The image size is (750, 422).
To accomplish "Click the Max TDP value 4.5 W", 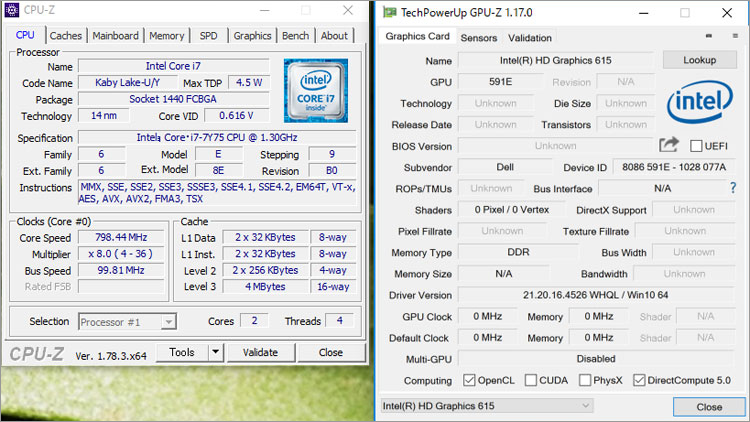I will tap(249, 83).
